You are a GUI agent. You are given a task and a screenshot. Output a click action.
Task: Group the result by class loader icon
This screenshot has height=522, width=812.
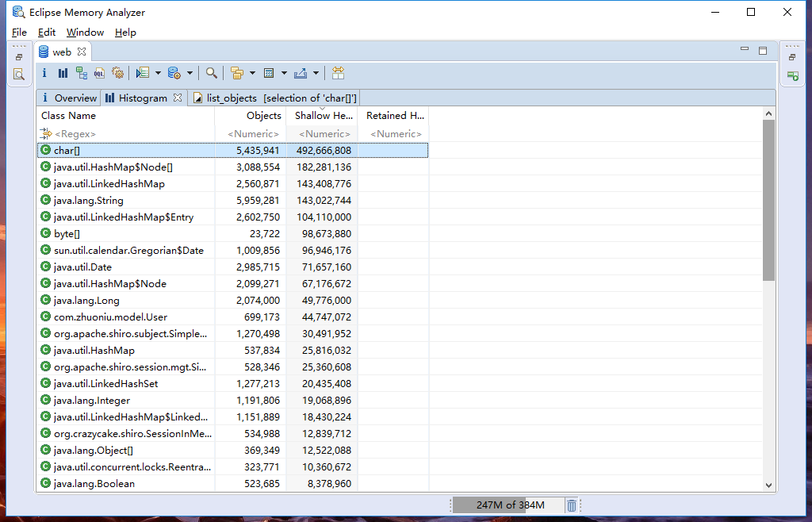pyautogui.click(x=237, y=73)
